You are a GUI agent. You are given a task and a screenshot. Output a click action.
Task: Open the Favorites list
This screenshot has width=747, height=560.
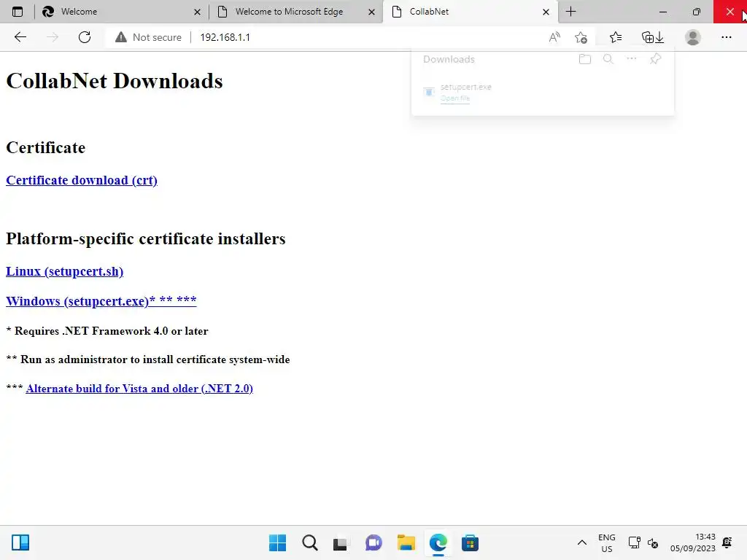click(x=616, y=37)
